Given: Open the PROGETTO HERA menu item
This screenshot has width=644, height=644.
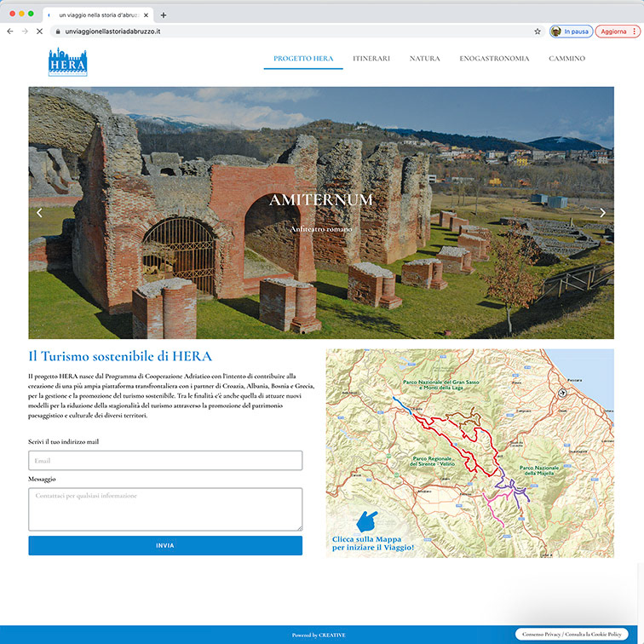Looking at the screenshot, I should (303, 58).
